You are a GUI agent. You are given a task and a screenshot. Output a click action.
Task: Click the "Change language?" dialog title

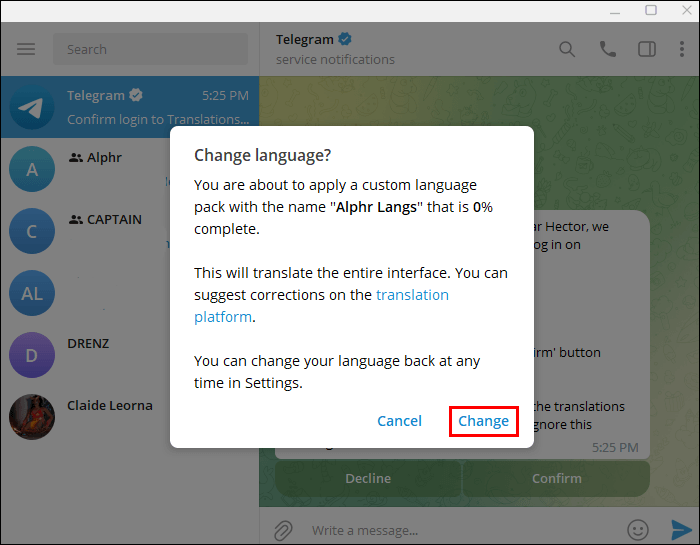[x=262, y=155]
